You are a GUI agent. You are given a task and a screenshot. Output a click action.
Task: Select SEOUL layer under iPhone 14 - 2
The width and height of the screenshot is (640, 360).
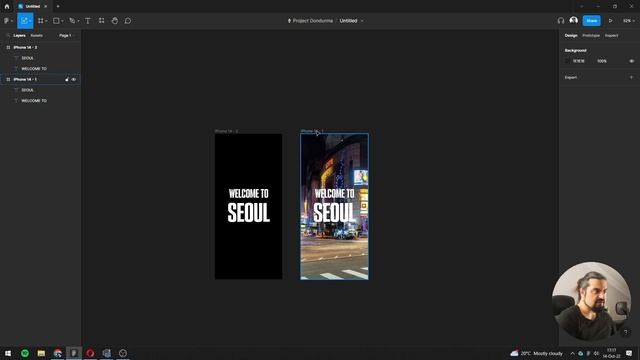[40, 58]
